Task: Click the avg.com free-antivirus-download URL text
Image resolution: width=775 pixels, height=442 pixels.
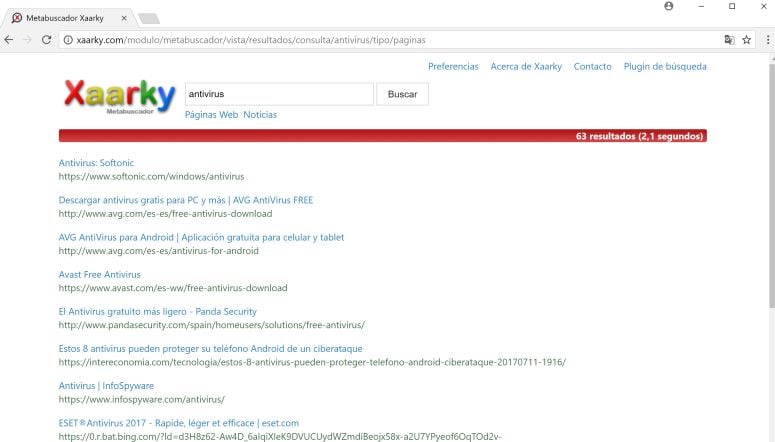Action: [166, 214]
